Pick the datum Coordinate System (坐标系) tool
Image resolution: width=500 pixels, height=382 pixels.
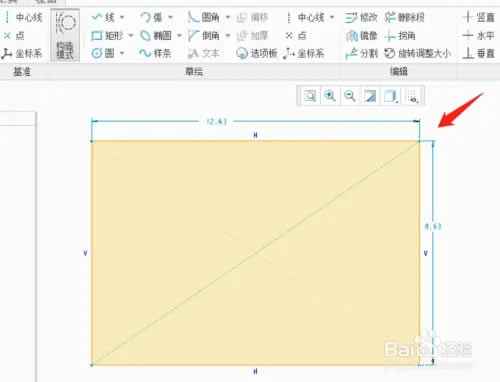click(22, 53)
